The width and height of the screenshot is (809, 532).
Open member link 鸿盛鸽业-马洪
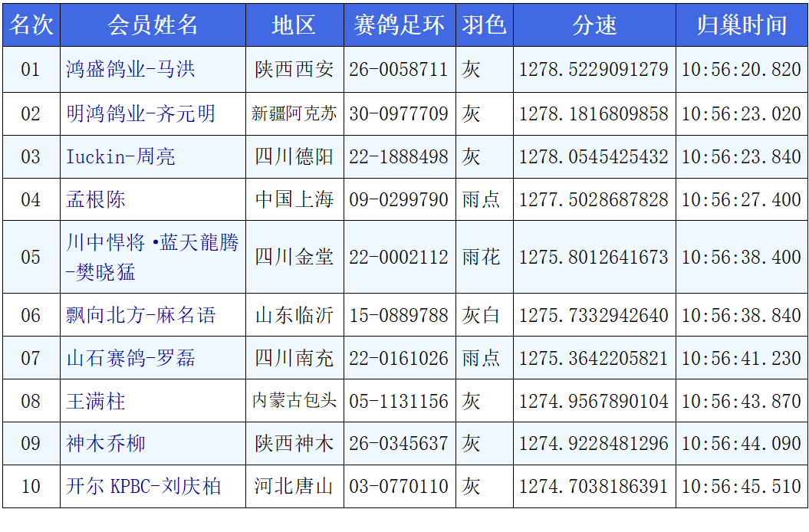(130, 70)
